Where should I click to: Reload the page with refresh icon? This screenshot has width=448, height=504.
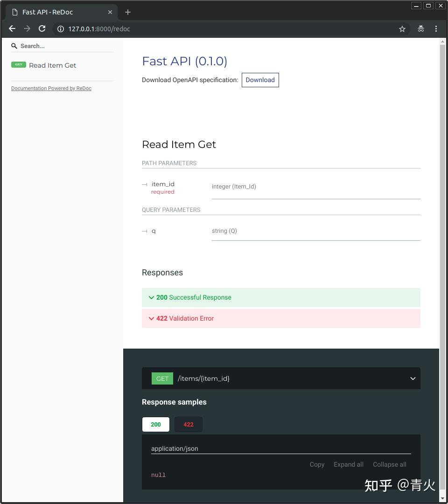[42, 28]
